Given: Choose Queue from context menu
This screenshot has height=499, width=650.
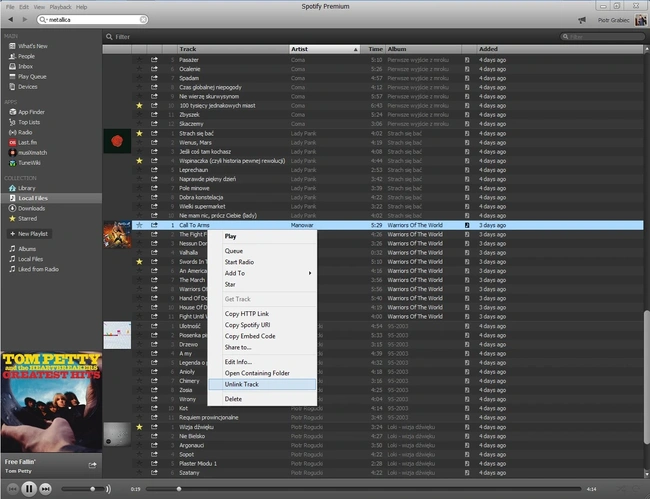Looking at the screenshot, I should coord(262,251).
